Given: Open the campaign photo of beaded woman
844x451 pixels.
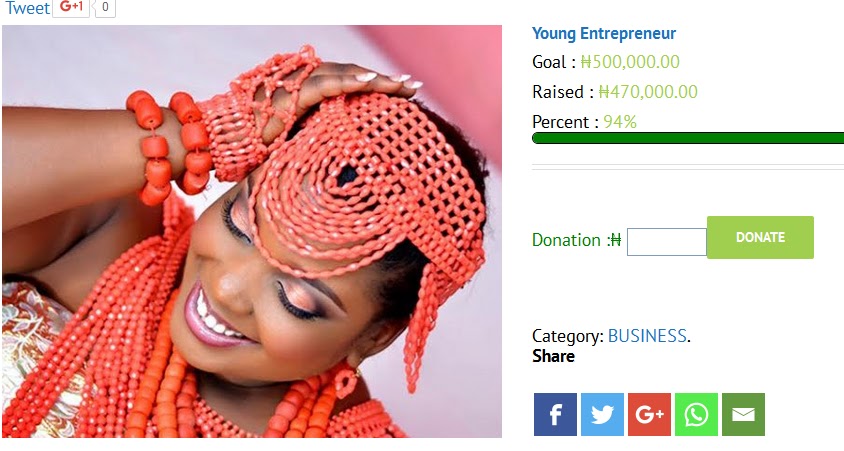Looking at the screenshot, I should pyautogui.click(x=252, y=231).
